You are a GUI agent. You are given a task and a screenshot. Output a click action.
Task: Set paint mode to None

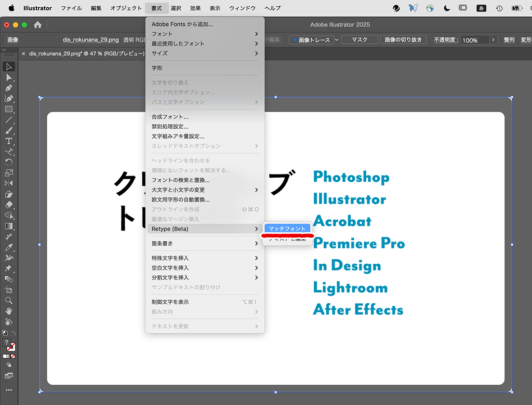pos(13,356)
